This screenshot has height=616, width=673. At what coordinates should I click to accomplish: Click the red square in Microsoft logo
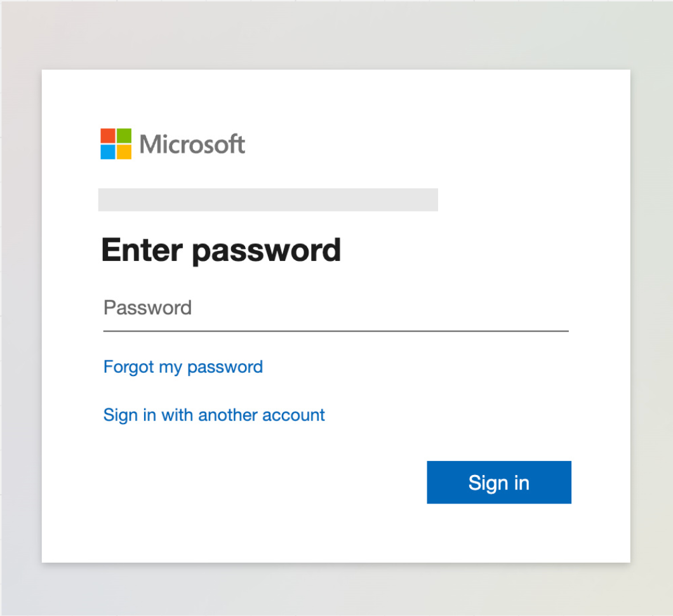(x=108, y=136)
